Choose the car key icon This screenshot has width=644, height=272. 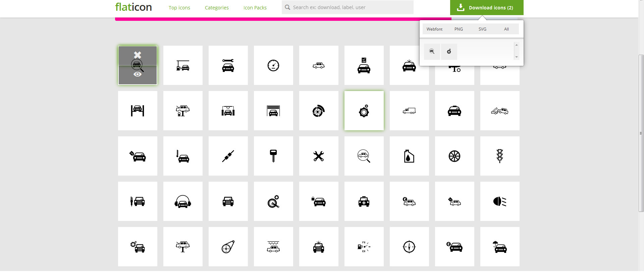(273, 156)
